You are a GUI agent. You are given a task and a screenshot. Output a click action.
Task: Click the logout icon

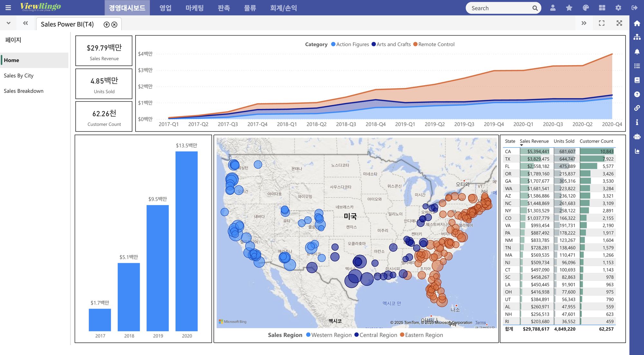coord(635,8)
